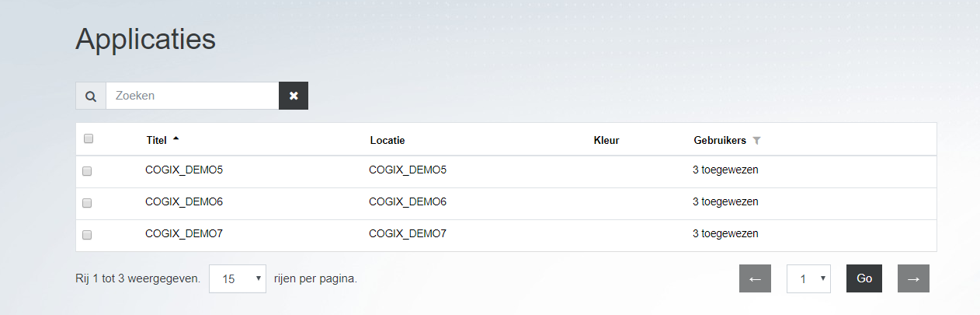Image resolution: width=980 pixels, height=315 pixels.
Task: Open the COGIX_DEMO5 title entry
Action: pyautogui.click(x=184, y=170)
